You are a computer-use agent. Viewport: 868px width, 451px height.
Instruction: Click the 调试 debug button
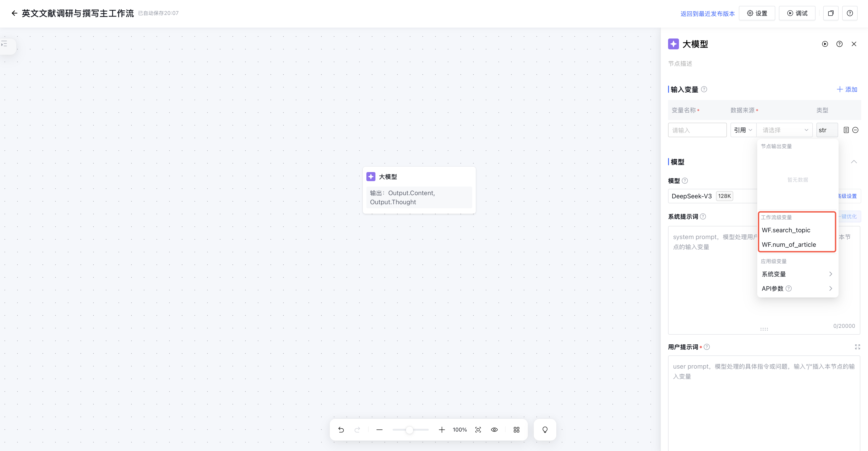[797, 13]
